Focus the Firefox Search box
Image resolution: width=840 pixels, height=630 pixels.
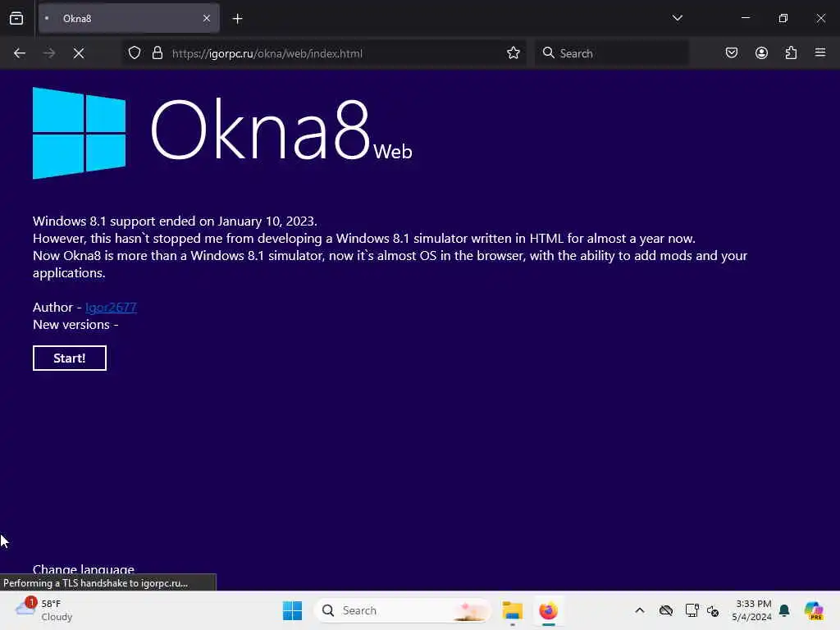pyautogui.click(x=611, y=53)
